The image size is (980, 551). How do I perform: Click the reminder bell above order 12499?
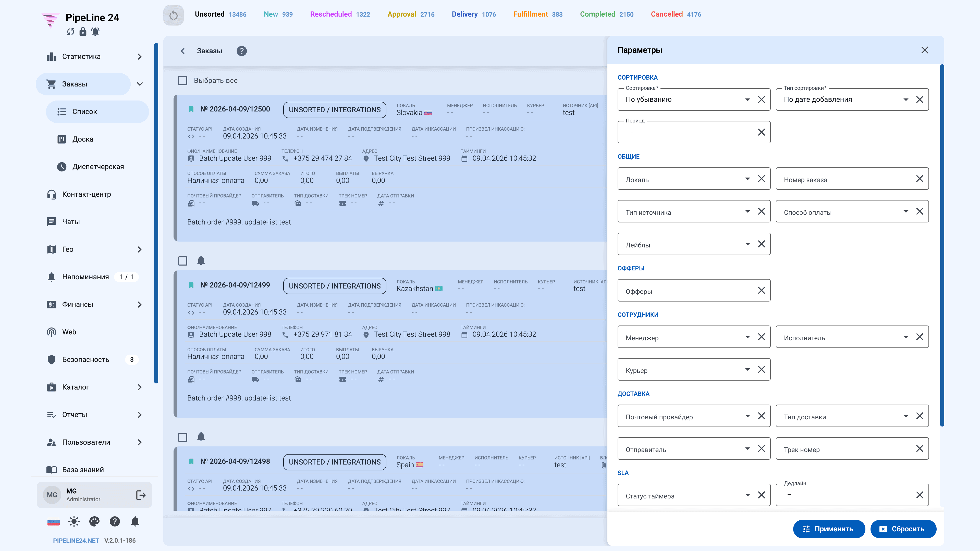click(x=201, y=260)
